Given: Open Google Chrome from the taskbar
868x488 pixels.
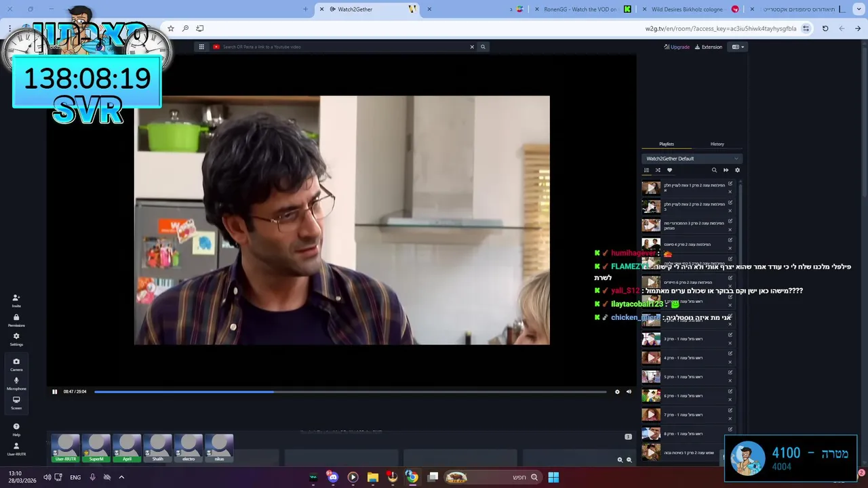Looking at the screenshot, I should click(x=412, y=477).
